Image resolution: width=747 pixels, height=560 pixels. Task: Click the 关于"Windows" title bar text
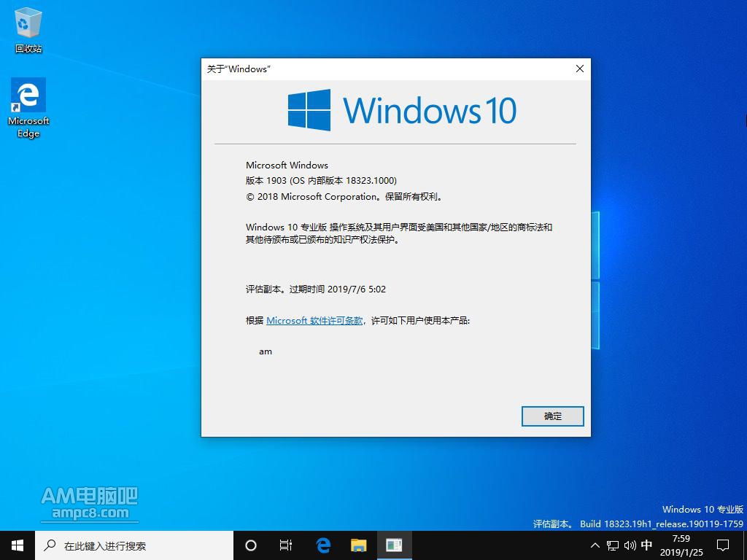239,69
